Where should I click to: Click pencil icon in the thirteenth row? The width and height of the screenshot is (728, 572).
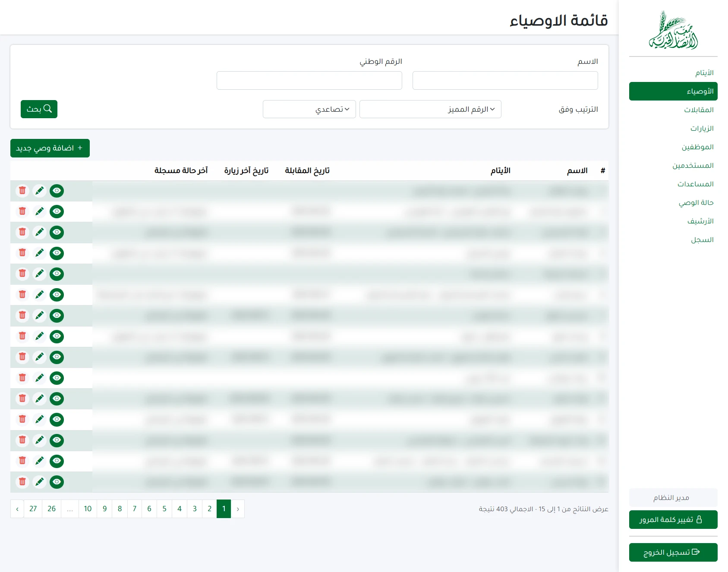[40, 440]
